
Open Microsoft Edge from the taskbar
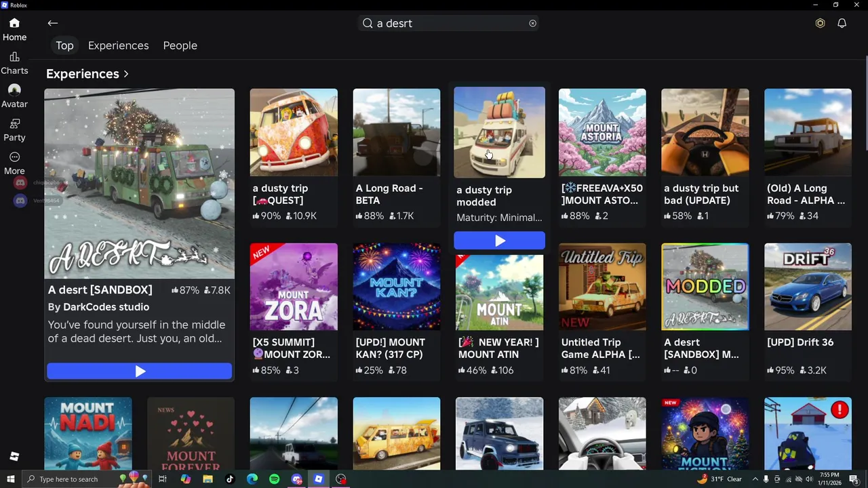pos(252,479)
